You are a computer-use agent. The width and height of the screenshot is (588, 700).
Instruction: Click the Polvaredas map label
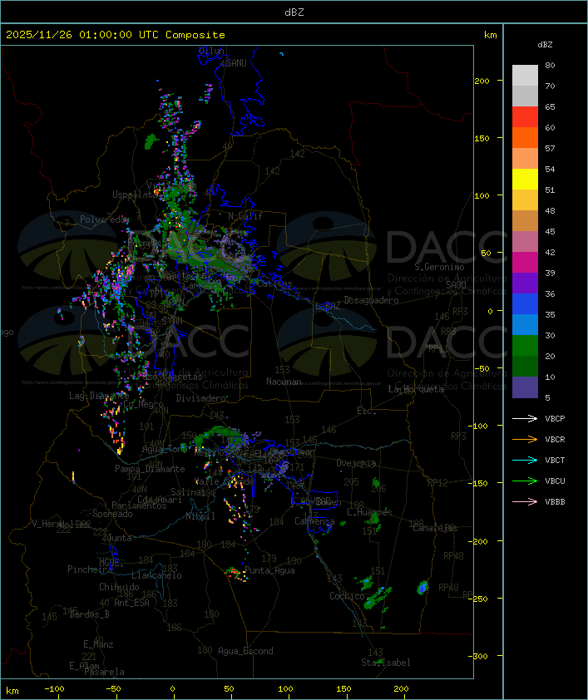tap(104, 219)
